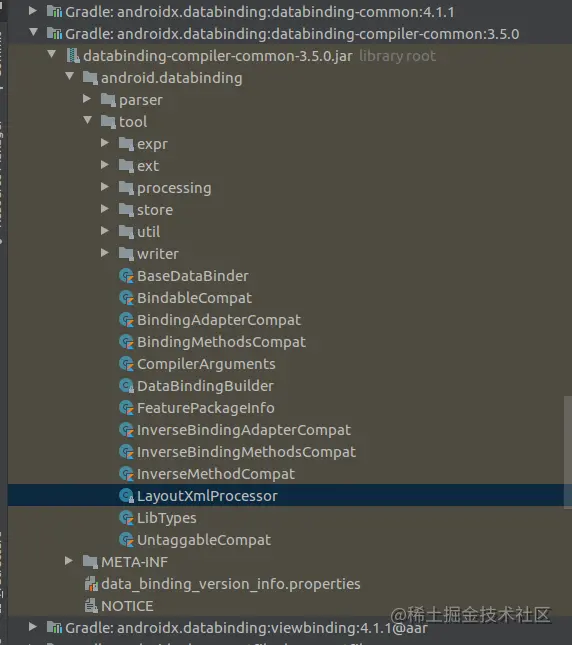Viewport: 572px width, 645px height.
Task: Select the NOTICE file
Action: [x=127, y=606]
